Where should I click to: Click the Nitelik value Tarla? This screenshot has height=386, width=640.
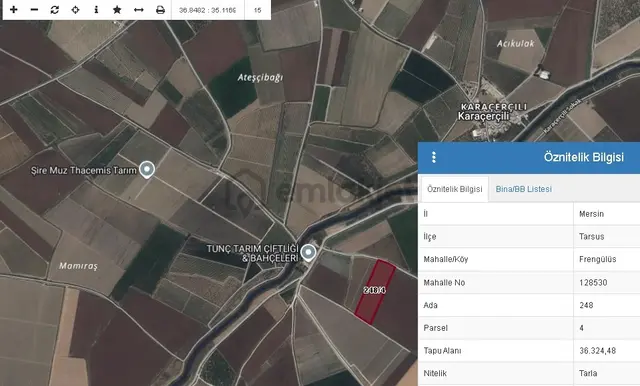click(x=588, y=373)
